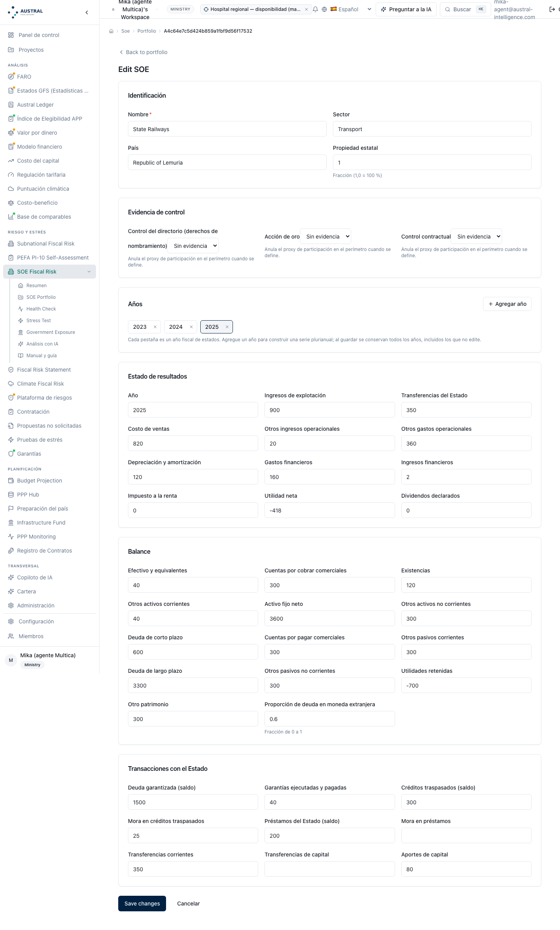Image resolution: width=560 pixels, height=930 pixels.
Task: Open the Control del directorio dropdown
Action: tap(193, 246)
